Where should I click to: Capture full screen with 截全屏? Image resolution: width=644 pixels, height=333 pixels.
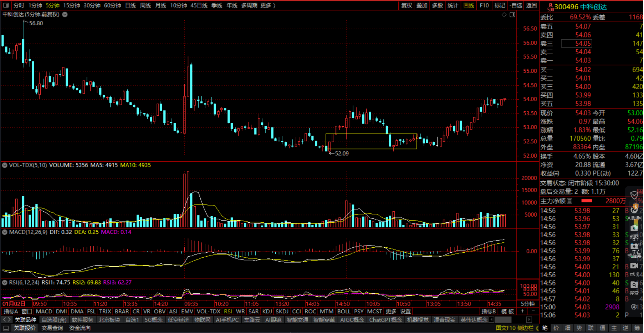pyautogui.click(x=634, y=250)
